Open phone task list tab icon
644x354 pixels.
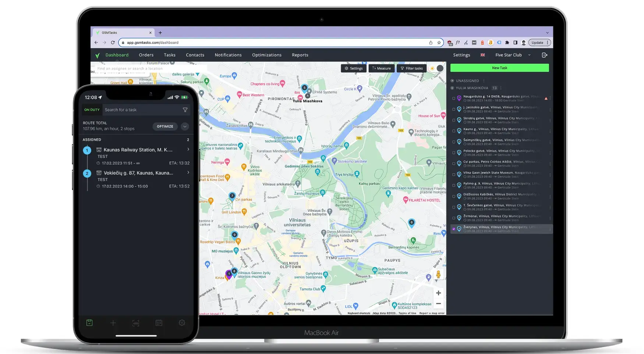(89, 323)
